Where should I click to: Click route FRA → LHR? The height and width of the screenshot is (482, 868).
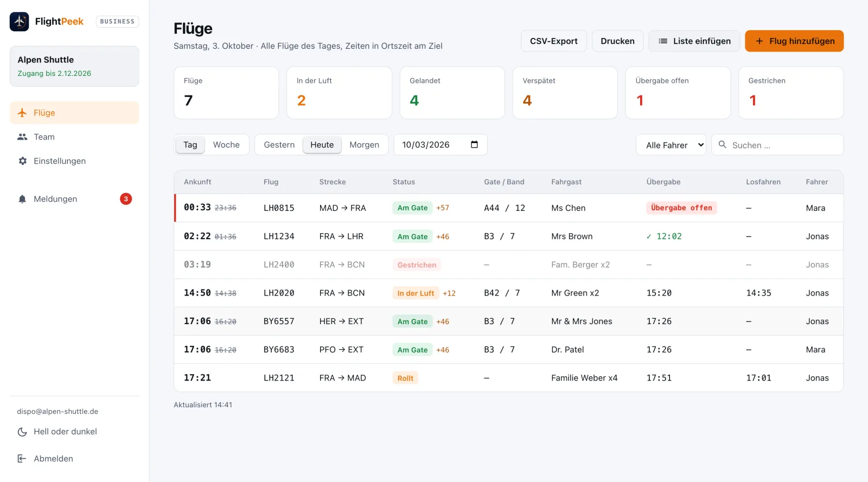pyautogui.click(x=341, y=236)
